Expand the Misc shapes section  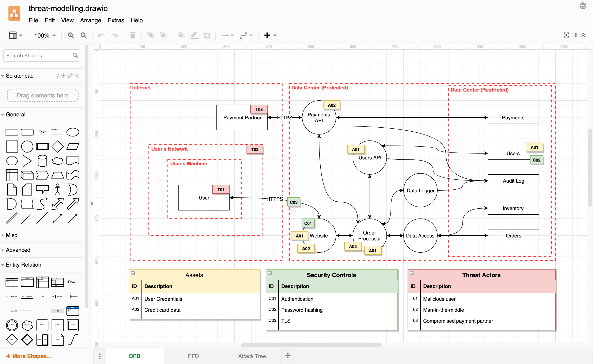pyautogui.click(x=11, y=235)
